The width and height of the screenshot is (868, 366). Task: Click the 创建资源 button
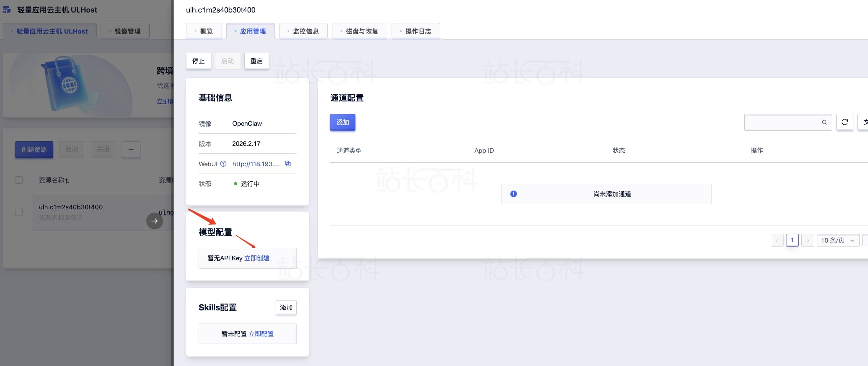(34, 149)
